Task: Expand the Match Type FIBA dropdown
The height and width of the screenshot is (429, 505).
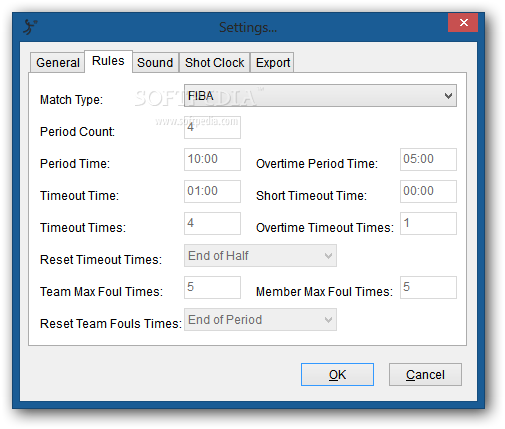Action: coord(320,96)
